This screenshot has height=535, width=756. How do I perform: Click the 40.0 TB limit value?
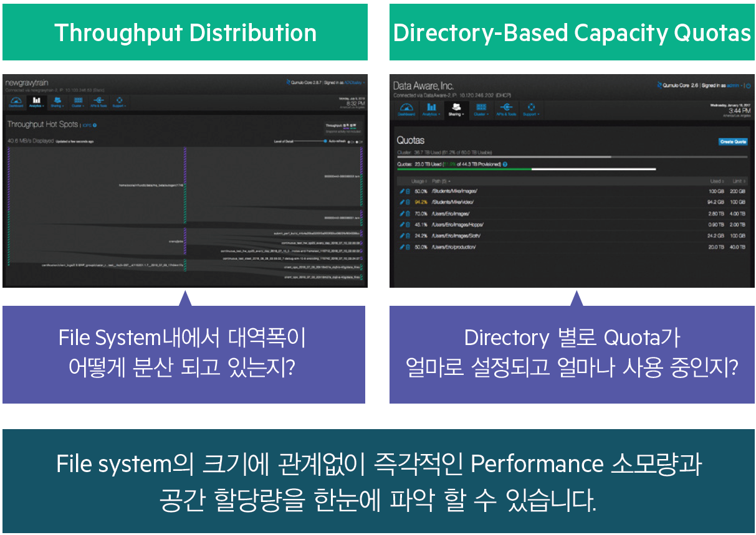coord(738,247)
